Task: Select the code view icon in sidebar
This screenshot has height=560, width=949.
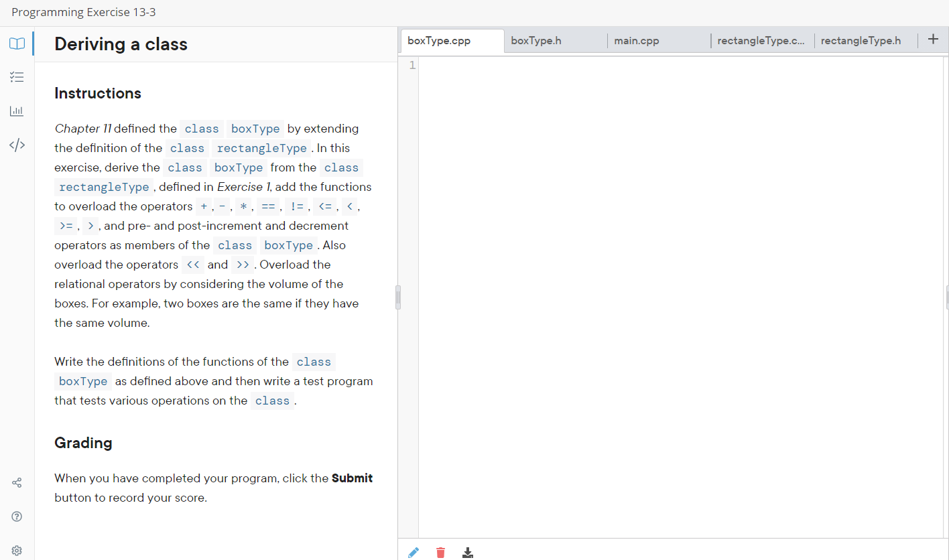Action: pos(17,144)
